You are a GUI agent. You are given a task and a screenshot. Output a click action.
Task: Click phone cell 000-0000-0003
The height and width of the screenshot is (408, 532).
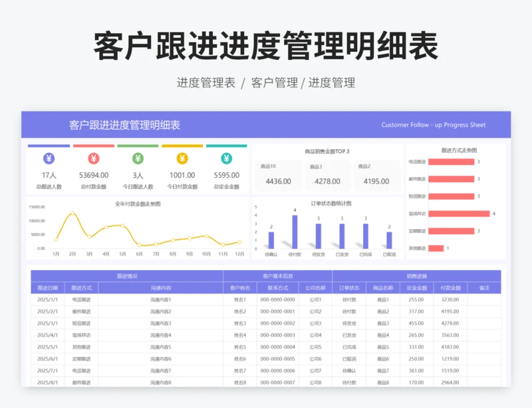(x=277, y=335)
